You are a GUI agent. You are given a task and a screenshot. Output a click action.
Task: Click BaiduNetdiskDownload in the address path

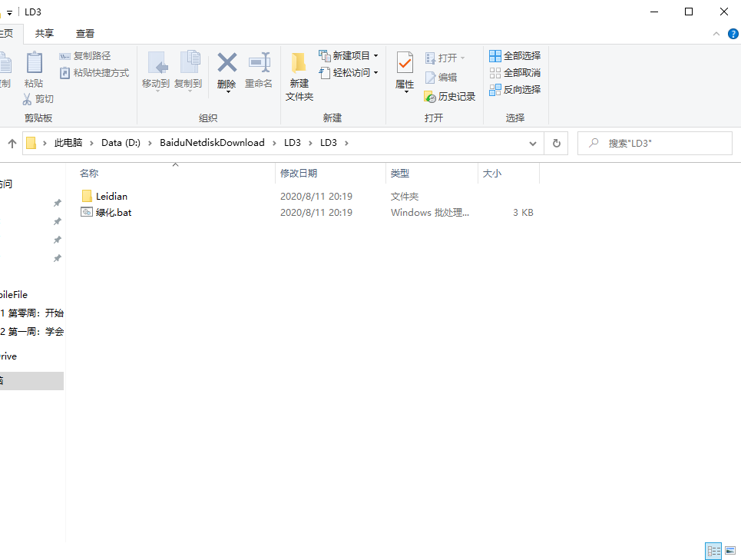click(212, 143)
